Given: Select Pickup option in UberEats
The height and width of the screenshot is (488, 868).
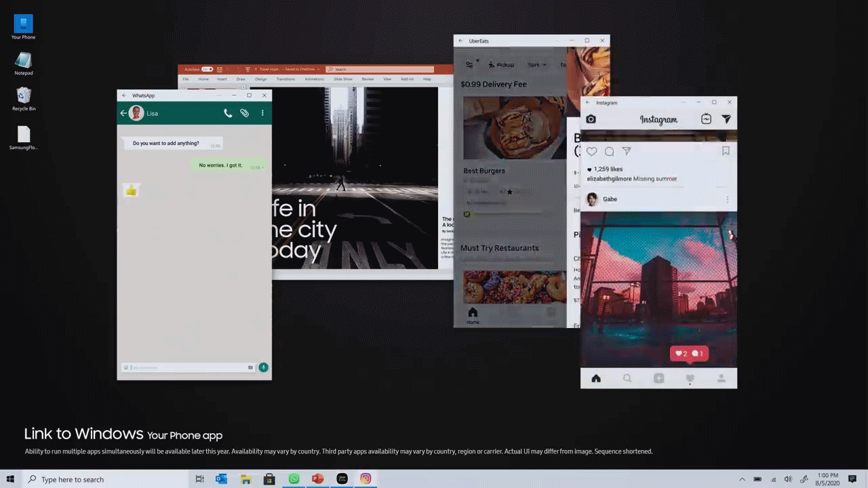Looking at the screenshot, I should coord(501,65).
